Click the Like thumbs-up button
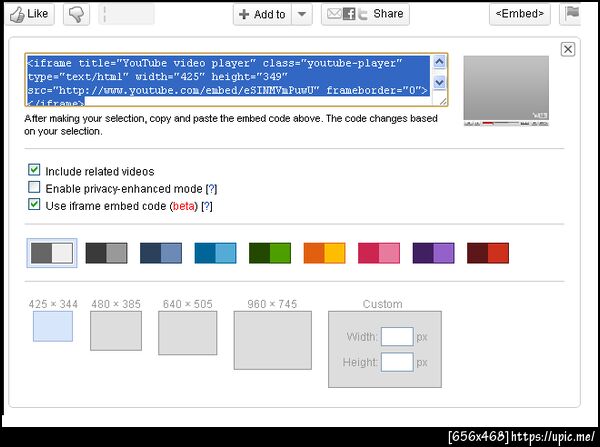Viewport: 600px width, 447px height. pos(29,14)
